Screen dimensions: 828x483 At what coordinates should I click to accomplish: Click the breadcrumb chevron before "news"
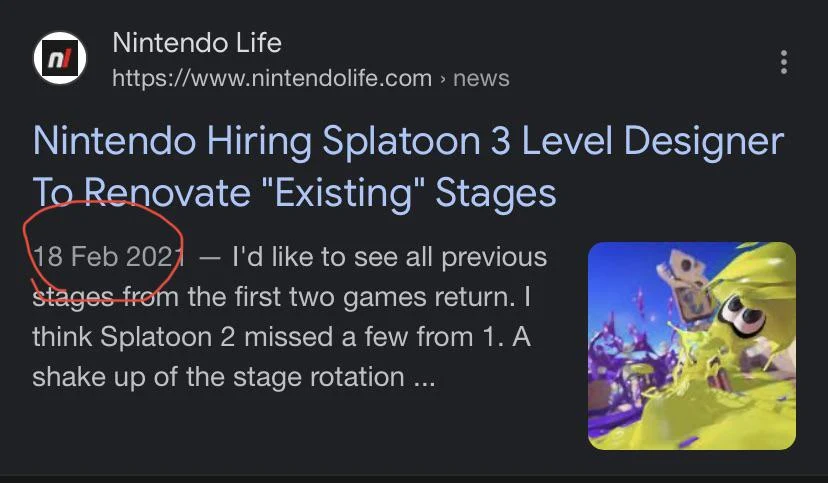click(443, 78)
